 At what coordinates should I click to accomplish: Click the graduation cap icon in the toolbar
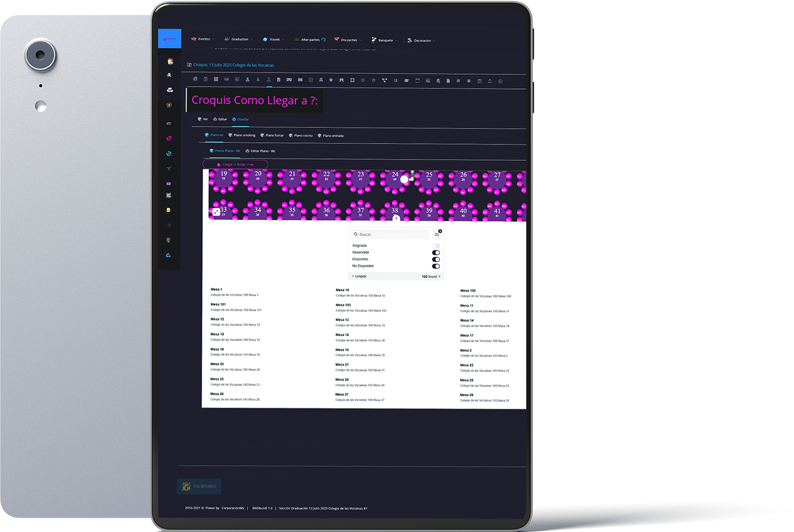tap(407, 80)
